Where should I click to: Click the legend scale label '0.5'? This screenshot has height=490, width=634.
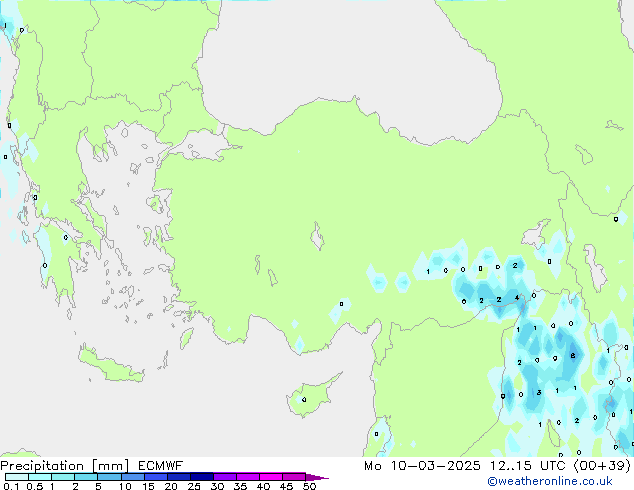pyautogui.click(x=35, y=486)
